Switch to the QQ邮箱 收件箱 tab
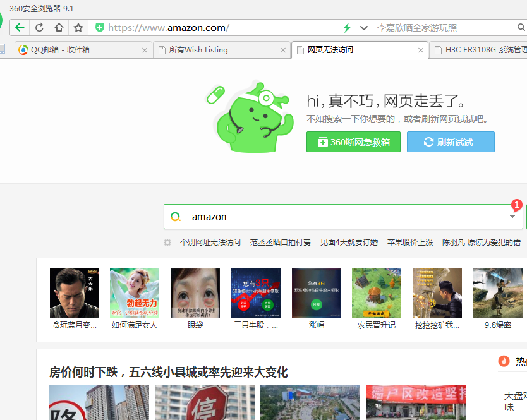Viewport: 527px width, 420px height. [x=83, y=50]
